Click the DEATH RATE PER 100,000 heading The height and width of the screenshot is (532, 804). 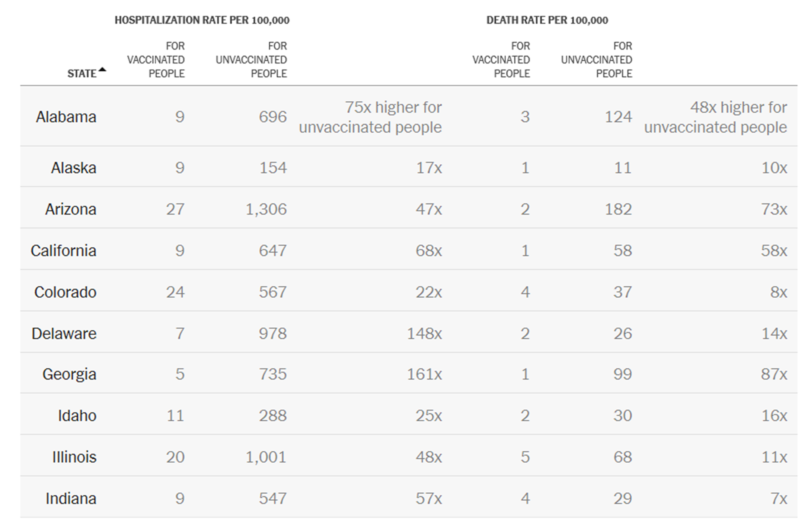click(x=547, y=20)
